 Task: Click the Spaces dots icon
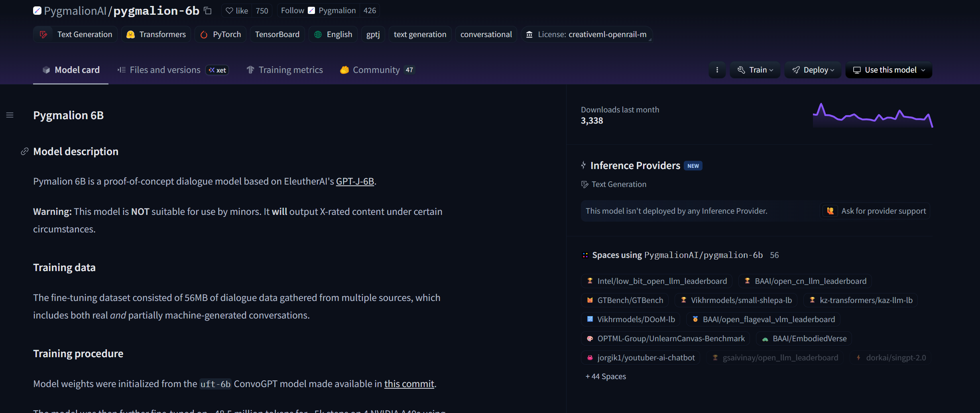tap(585, 255)
